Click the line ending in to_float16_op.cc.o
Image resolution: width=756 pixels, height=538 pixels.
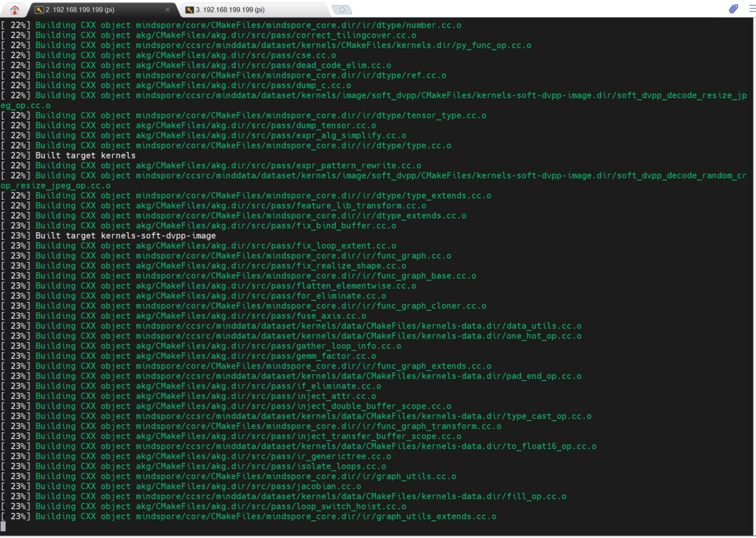click(298, 446)
